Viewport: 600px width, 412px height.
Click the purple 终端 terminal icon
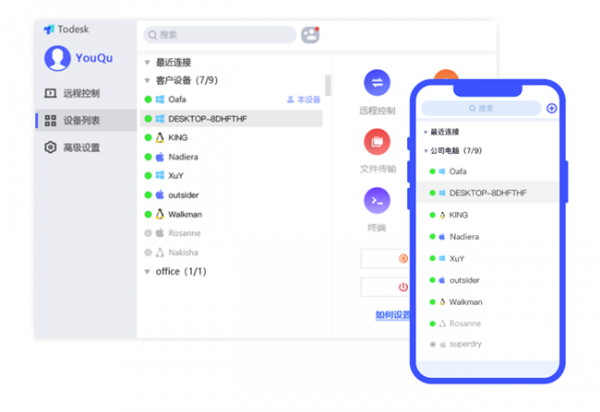(377, 200)
